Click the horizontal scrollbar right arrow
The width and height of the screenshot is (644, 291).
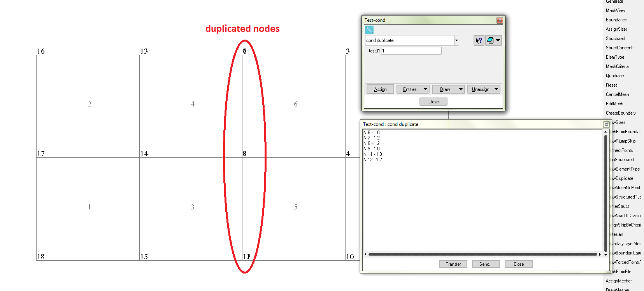click(600, 254)
